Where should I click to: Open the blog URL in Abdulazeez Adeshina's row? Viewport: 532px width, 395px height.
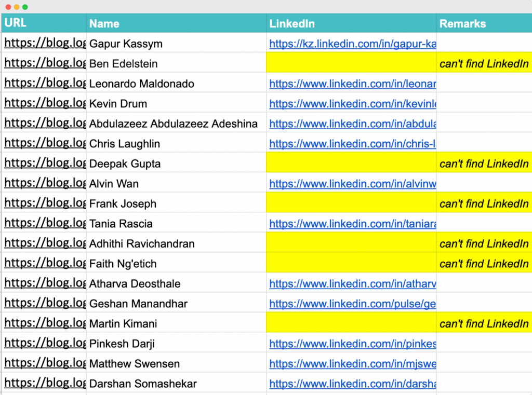point(45,123)
